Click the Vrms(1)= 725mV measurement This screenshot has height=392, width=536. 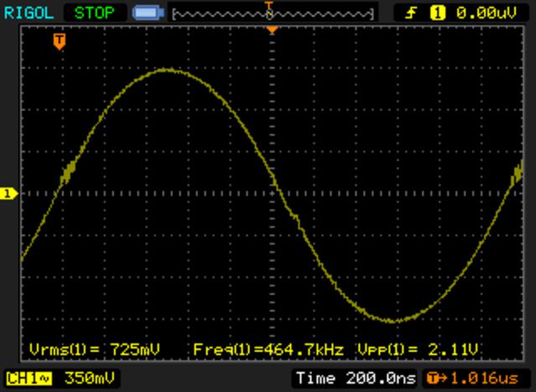(x=95, y=349)
